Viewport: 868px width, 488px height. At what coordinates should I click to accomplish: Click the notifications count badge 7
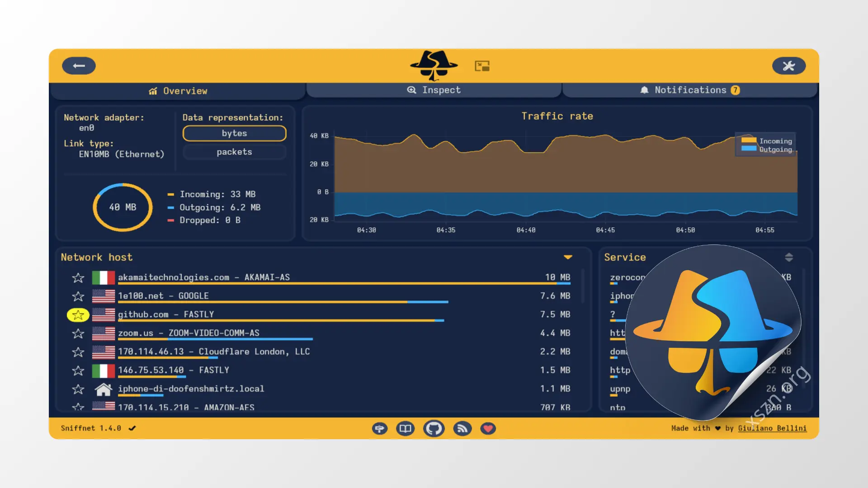pos(736,90)
